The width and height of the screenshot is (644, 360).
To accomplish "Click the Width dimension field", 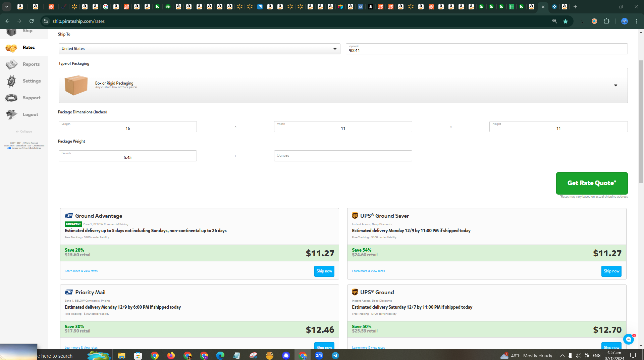I will pyautogui.click(x=343, y=126).
